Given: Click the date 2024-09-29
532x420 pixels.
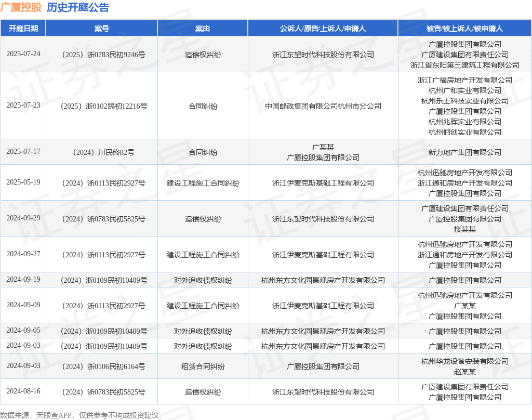Looking at the screenshot, I should click(x=23, y=218).
